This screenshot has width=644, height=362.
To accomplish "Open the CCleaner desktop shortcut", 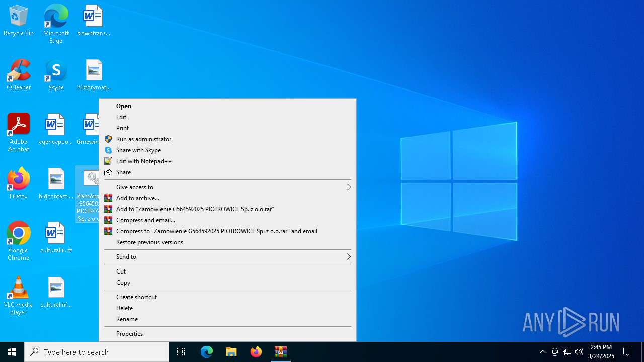I will [x=19, y=75].
